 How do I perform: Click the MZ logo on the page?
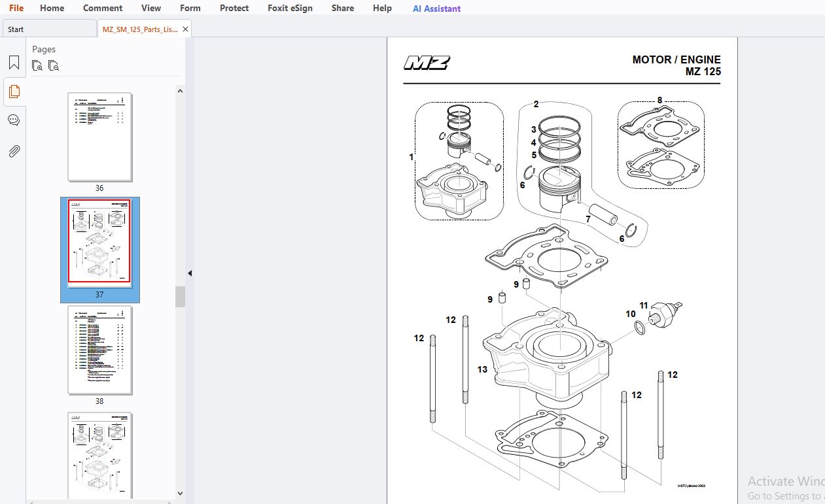[x=427, y=63]
